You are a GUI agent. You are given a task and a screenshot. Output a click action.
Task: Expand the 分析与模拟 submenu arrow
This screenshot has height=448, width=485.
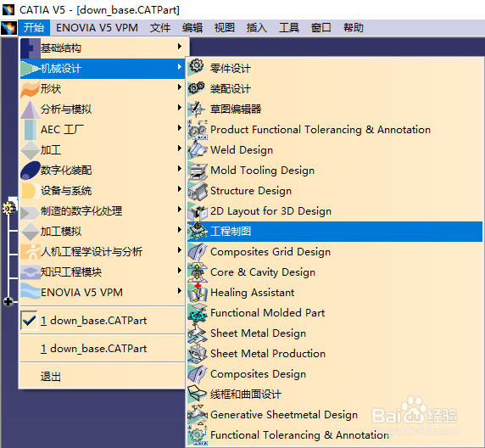tap(179, 108)
